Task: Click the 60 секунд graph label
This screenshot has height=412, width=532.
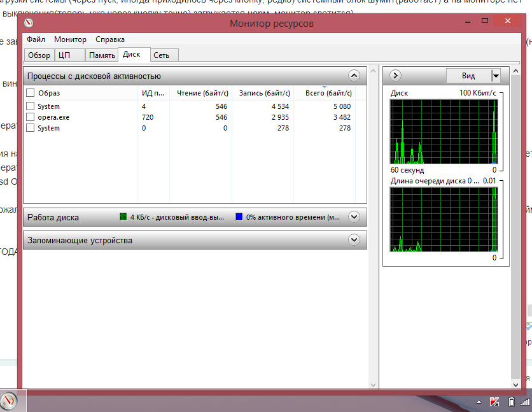Action: click(407, 170)
